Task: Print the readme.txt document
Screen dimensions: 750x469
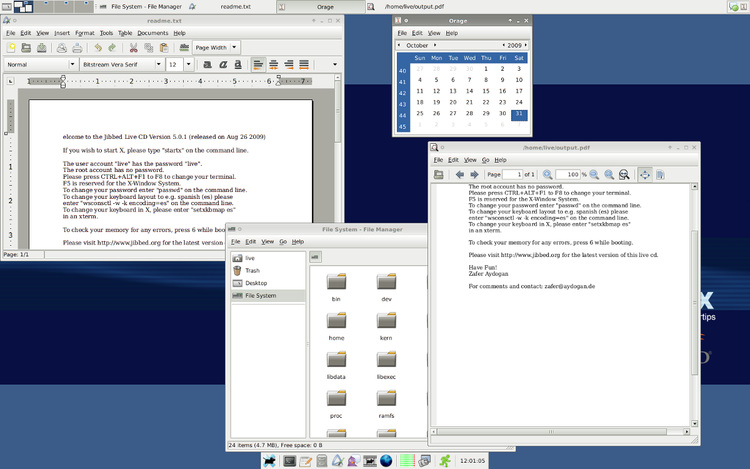Action: pyautogui.click(x=77, y=47)
